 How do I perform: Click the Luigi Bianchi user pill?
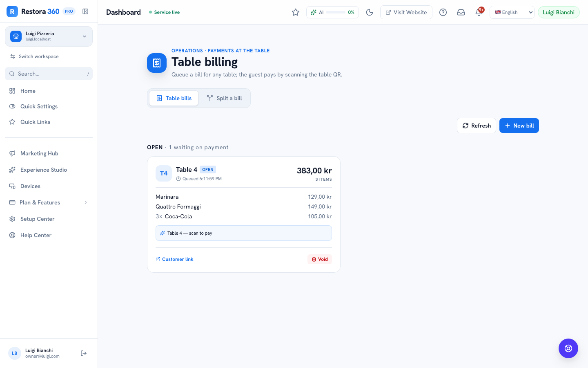[x=559, y=12]
